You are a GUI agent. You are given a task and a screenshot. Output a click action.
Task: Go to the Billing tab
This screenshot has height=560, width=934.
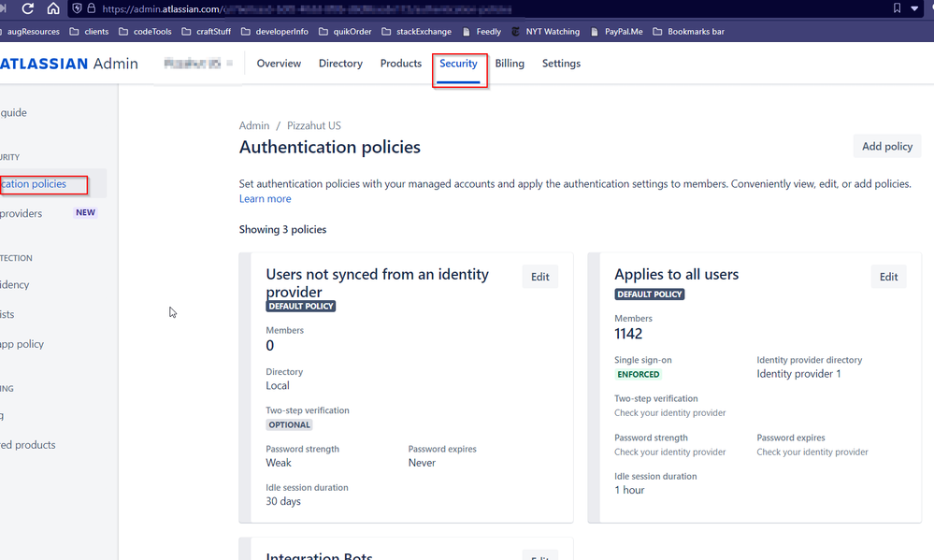point(510,64)
